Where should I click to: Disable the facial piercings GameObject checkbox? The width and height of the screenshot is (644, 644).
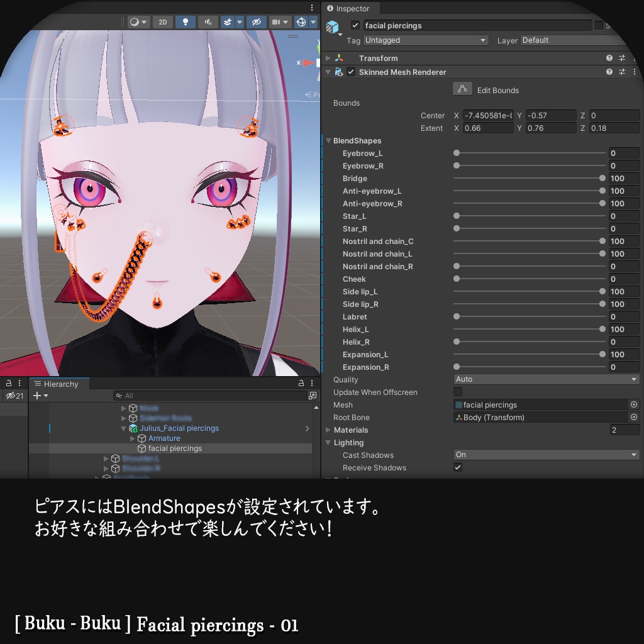[x=356, y=25]
